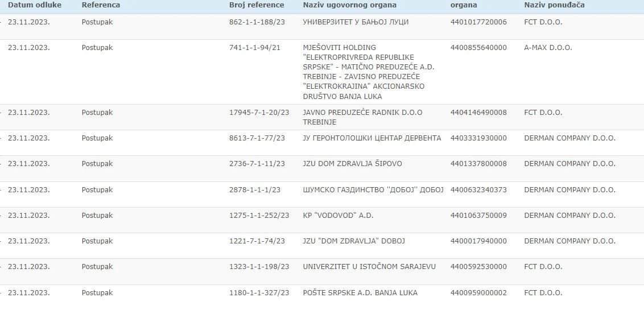The height and width of the screenshot is (310, 644).
Task: Click the 'MJEŠOVITI HOLDING ELEKTROPRIVREDA REPUBLIKE SRPSKE' cell
Action: 369,72
